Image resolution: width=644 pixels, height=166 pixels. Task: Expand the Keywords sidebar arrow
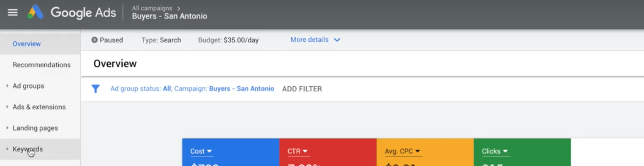pyautogui.click(x=7, y=149)
